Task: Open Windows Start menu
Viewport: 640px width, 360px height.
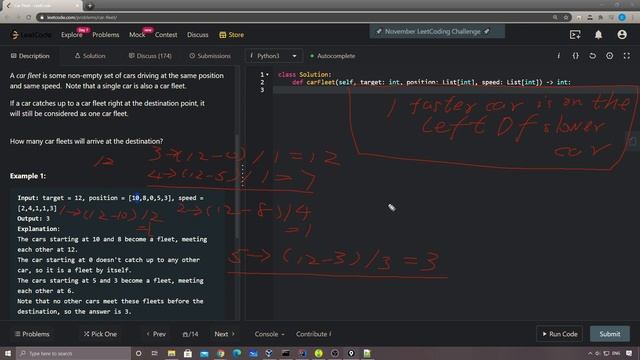Action: 8,353
